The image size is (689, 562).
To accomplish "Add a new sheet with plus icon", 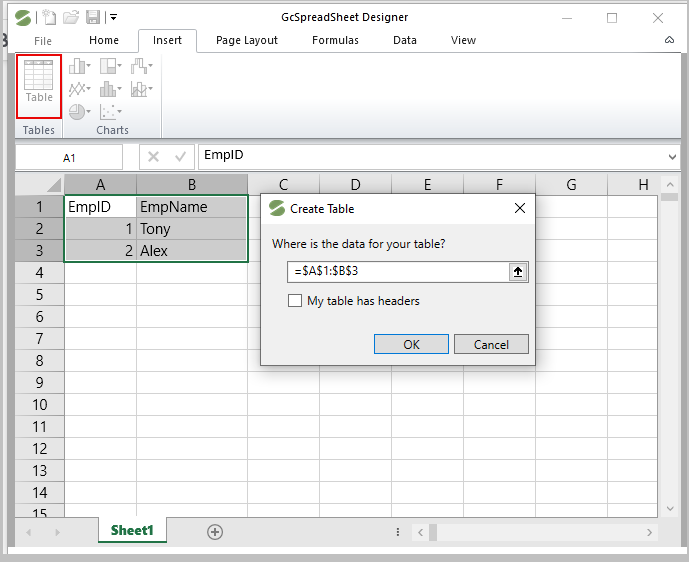I will [x=215, y=532].
